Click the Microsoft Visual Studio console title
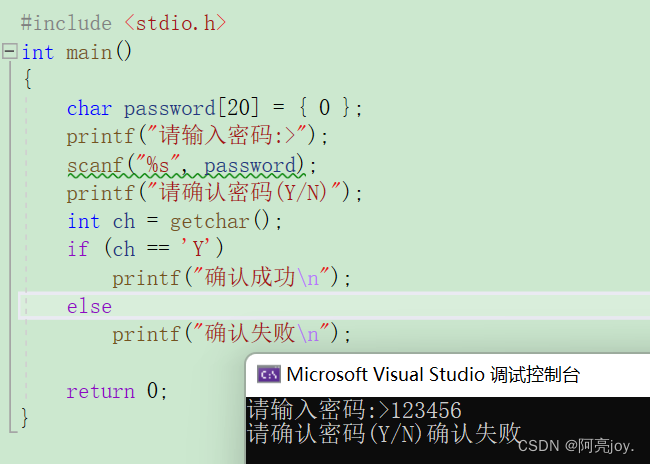This screenshot has width=650, height=464. tap(433, 374)
